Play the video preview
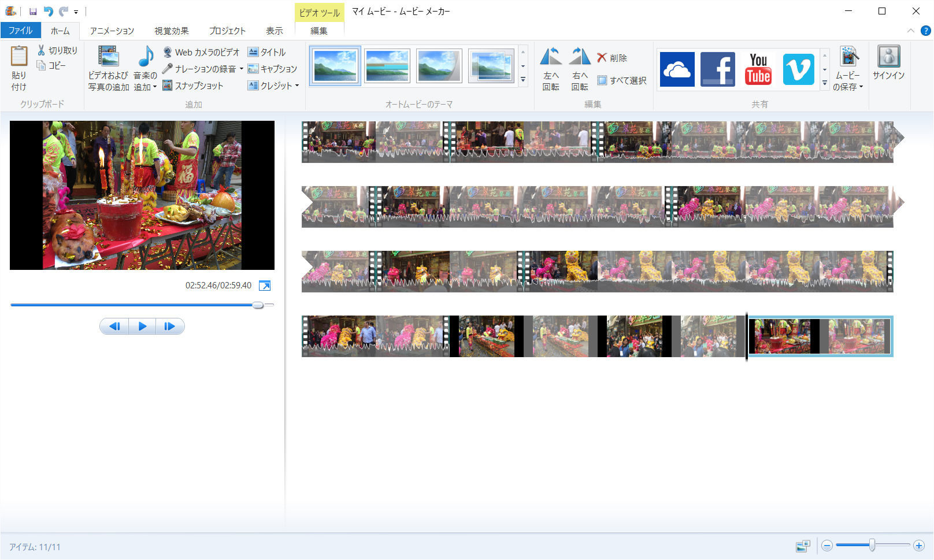 (x=142, y=327)
